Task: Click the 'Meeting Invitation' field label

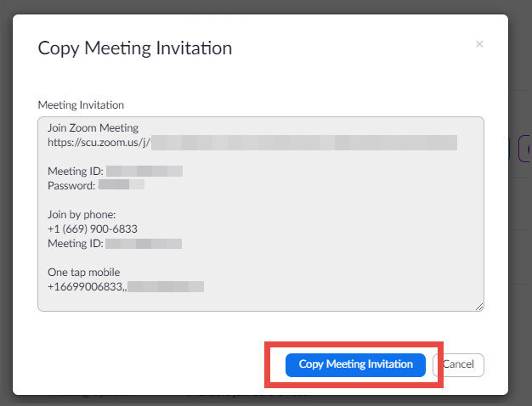Action: 81,104
